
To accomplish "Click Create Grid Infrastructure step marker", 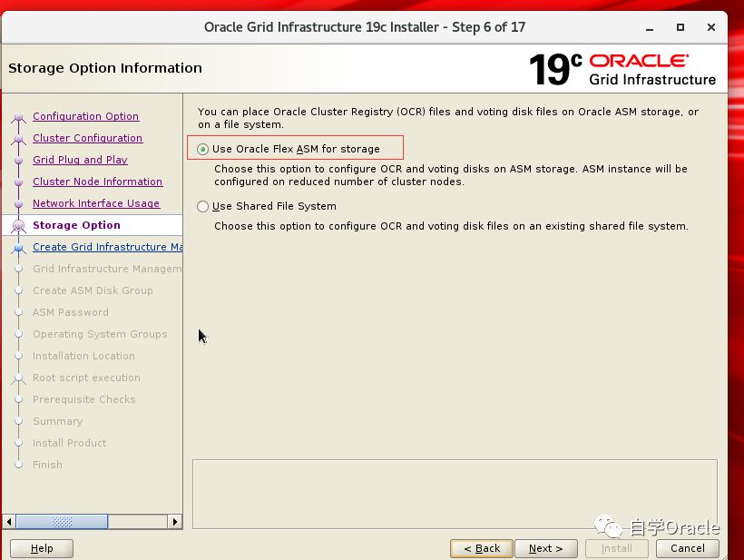I will 18,248.
